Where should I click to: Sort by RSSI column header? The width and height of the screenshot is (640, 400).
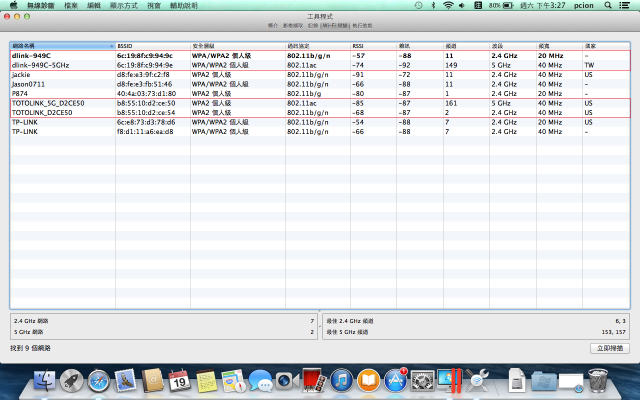(373, 46)
